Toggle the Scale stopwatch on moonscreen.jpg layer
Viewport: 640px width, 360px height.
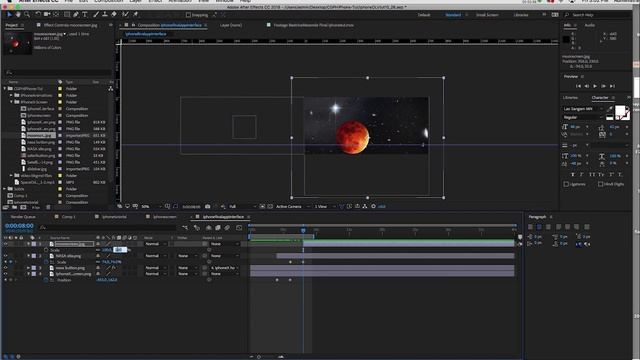click(46, 250)
